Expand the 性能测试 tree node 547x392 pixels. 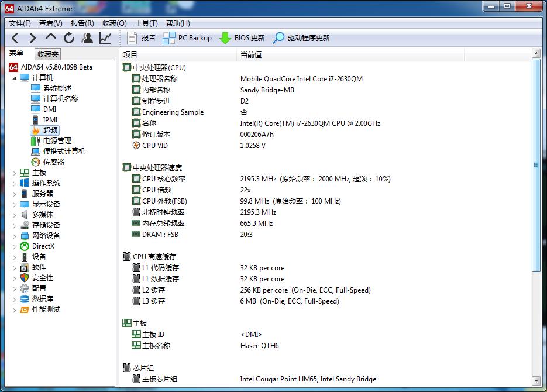coord(15,310)
